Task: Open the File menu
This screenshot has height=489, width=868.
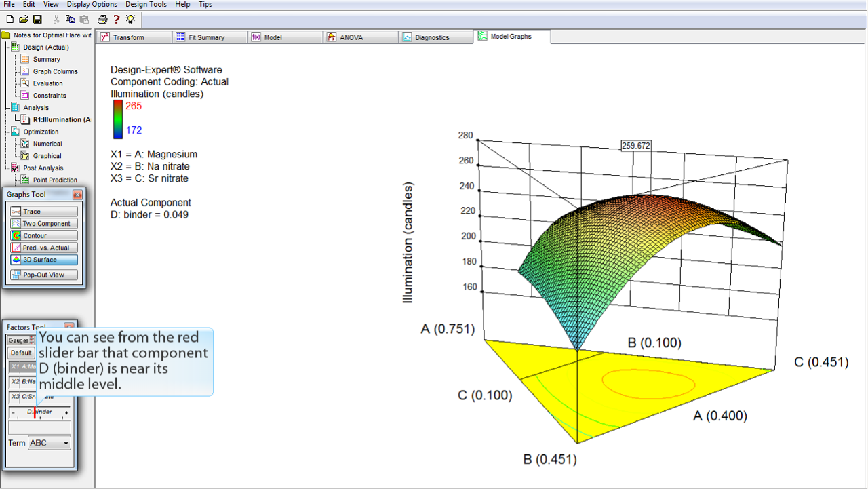Action: point(9,4)
